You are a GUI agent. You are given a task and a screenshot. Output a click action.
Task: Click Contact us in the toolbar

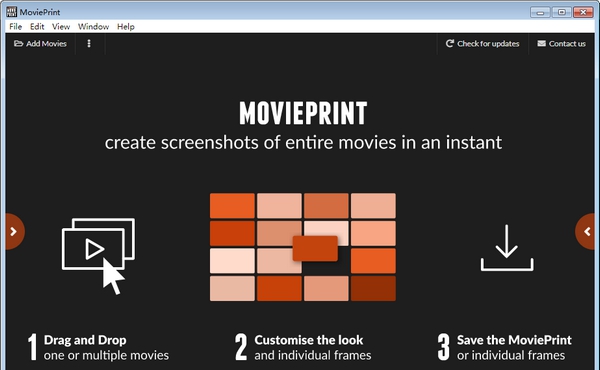(x=561, y=44)
